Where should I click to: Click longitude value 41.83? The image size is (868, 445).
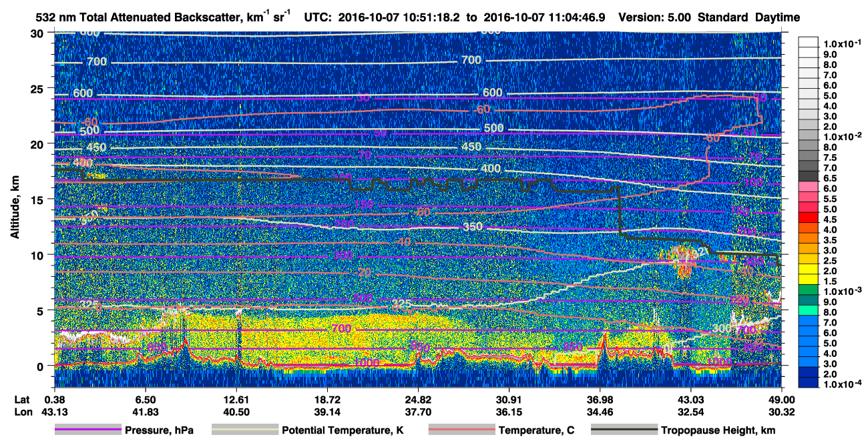point(146,412)
